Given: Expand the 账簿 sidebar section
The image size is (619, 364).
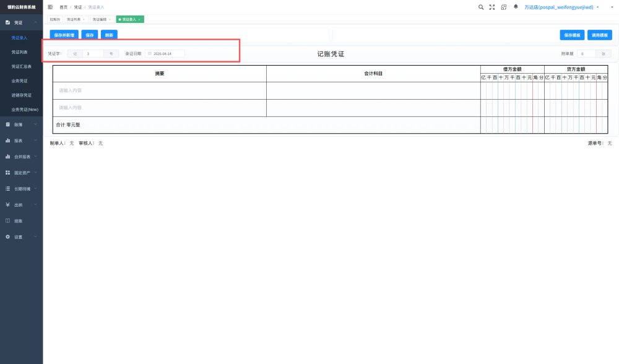Looking at the screenshot, I should 21,124.
